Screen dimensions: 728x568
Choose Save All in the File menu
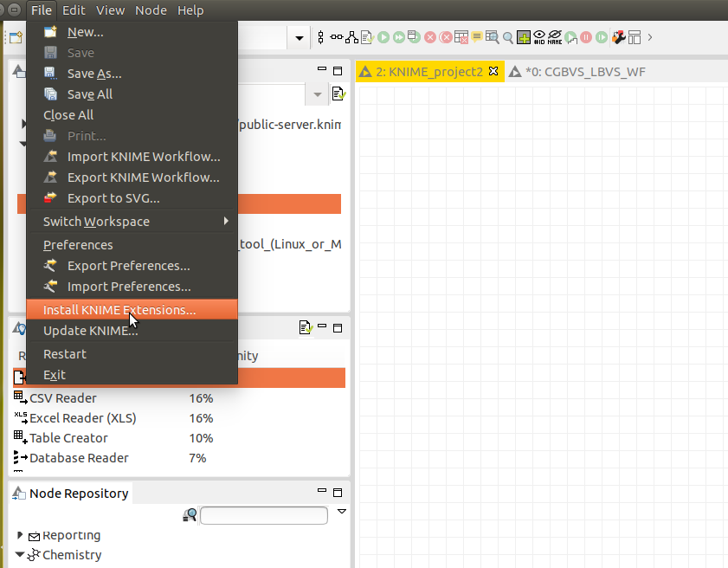coord(132,94)
